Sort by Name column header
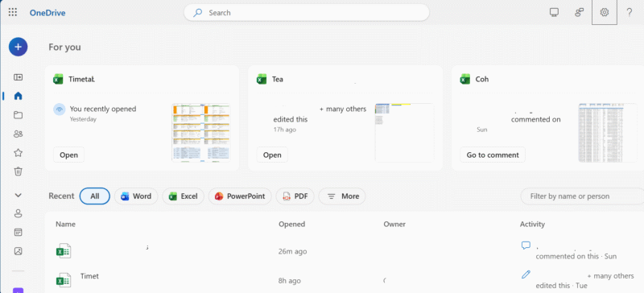The height and width of the screenshot is (293, 644). (66, 224)
